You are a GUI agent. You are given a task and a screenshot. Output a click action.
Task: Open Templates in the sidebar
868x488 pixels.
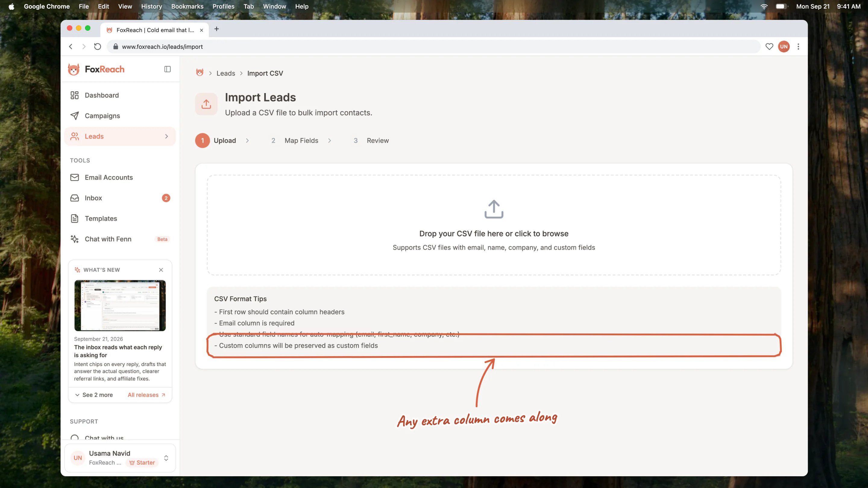[120, 219]
